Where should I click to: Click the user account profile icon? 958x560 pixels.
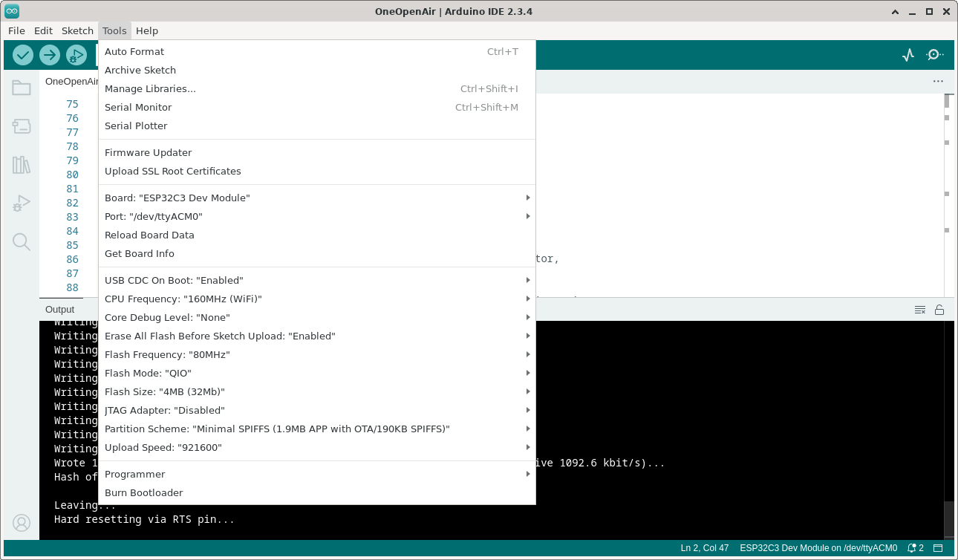(x=22, y=523)
